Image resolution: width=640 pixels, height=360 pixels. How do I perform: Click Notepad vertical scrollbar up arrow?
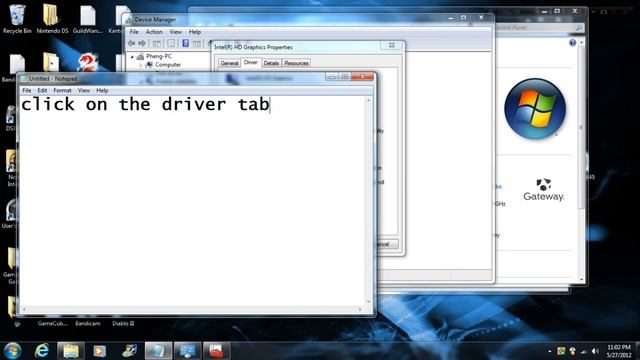369,100
